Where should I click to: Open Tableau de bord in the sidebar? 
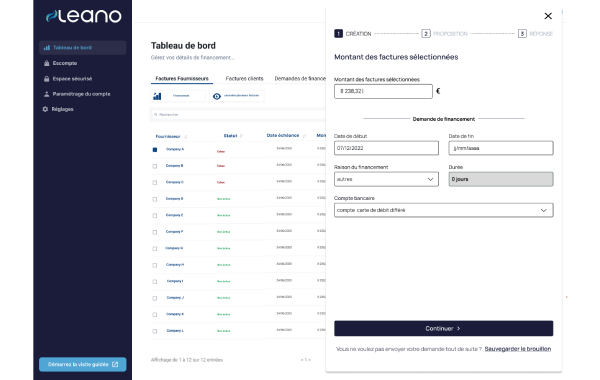click(x=83, y=48)
